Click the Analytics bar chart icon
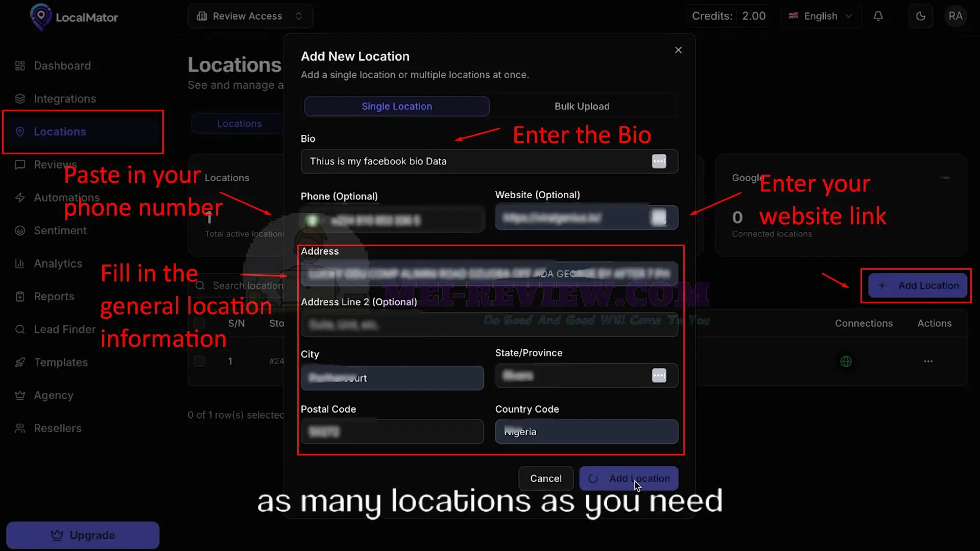Screen dimensions: 980x551 pyautogui.click(x=20, y=263)
